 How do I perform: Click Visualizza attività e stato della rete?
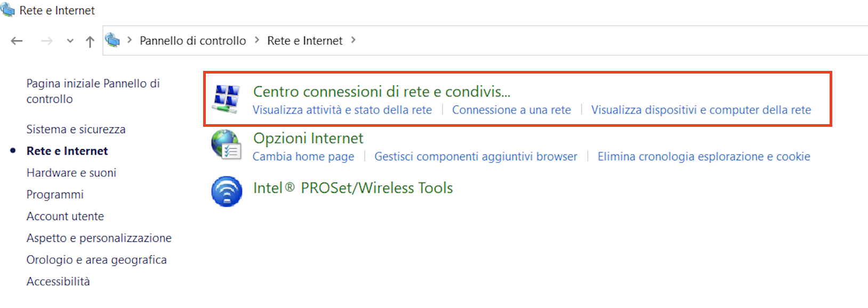[x=342, y=110]
